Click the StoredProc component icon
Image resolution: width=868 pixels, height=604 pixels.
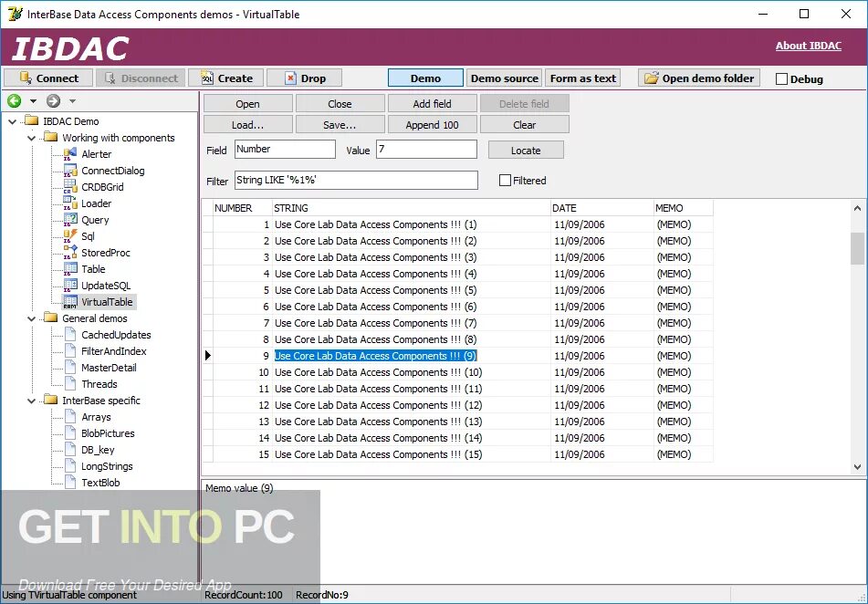[70, 253]
